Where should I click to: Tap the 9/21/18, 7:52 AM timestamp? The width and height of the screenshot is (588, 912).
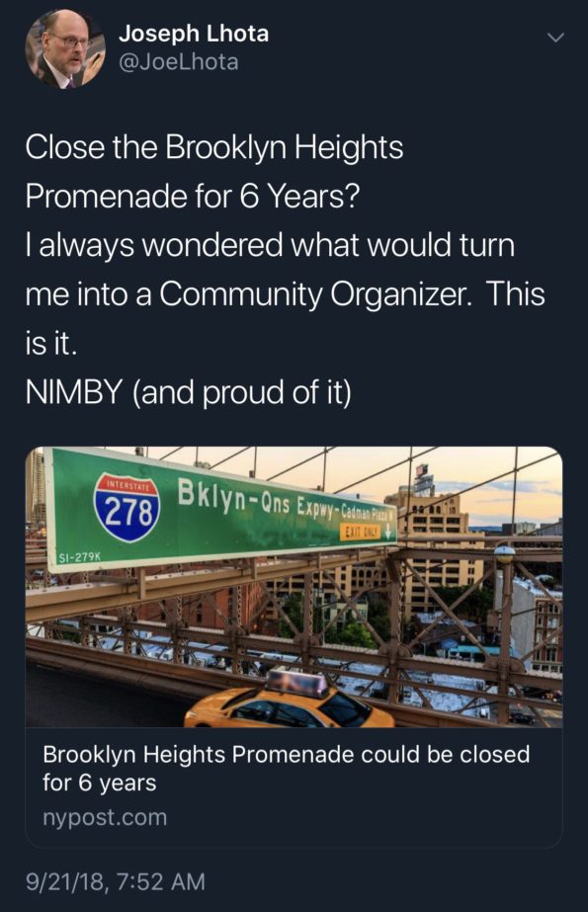coord(116,880)
